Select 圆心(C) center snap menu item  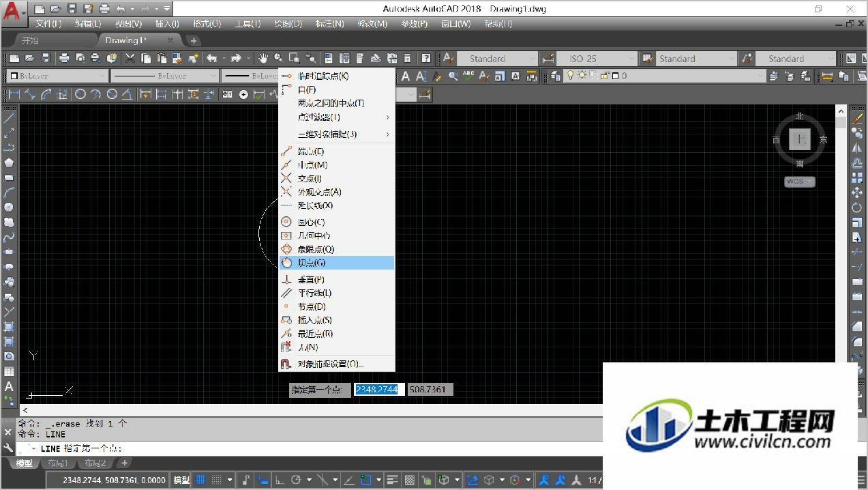pyautogui.click(x=337, y=222)
